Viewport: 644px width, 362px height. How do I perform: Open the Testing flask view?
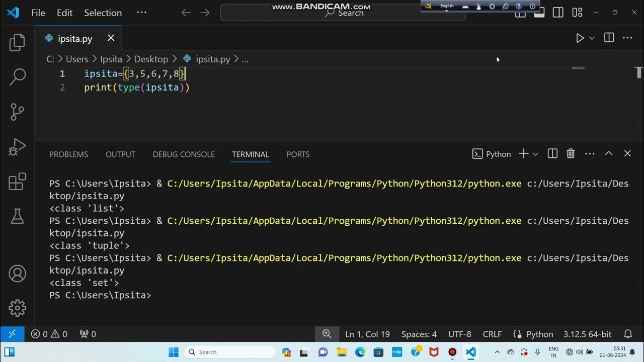pos(17,216)
